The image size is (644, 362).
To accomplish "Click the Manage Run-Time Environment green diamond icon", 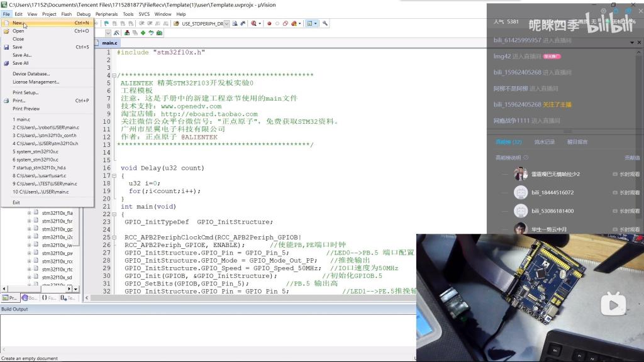I will point(143,33).
